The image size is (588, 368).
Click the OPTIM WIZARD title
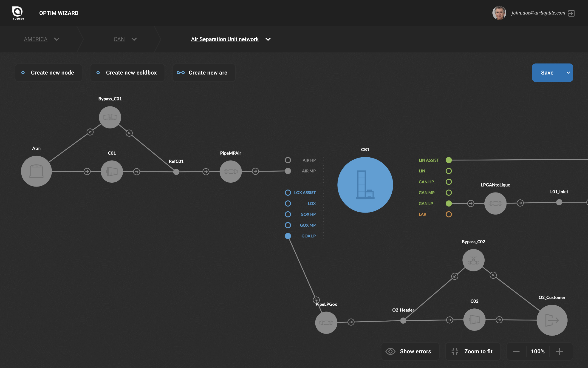pos(59,13)
